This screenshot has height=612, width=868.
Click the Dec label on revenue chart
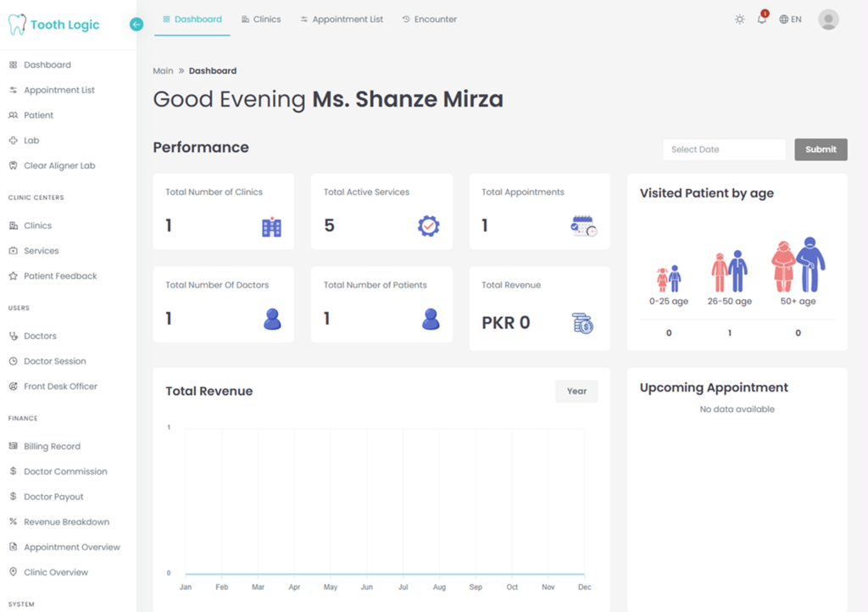[x=585, y=587]
